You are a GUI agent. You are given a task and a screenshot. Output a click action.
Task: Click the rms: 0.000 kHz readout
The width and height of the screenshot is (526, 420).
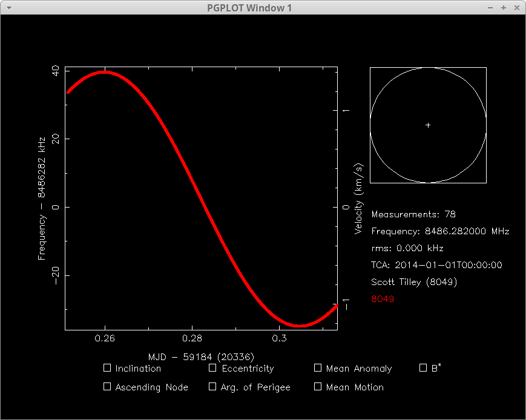point(407,248)
